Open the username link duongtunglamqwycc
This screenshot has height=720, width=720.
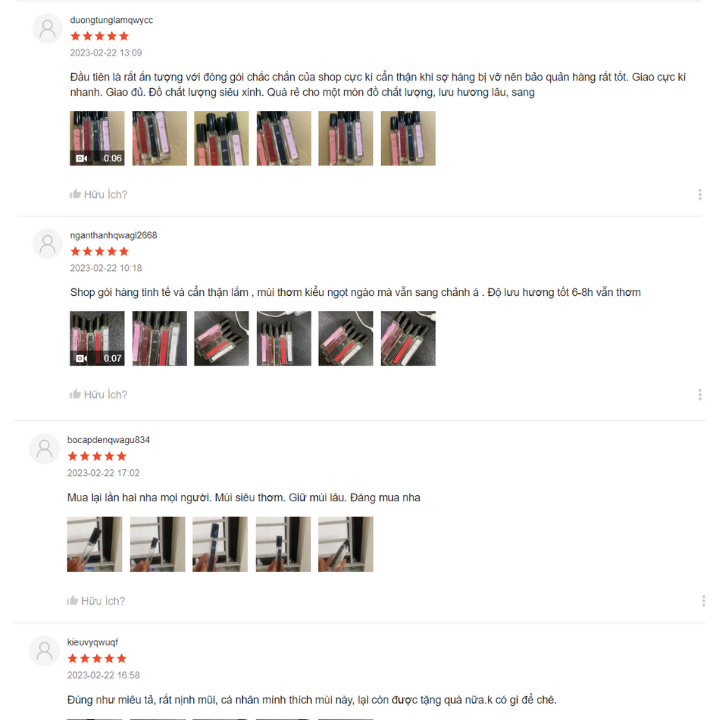111,20
